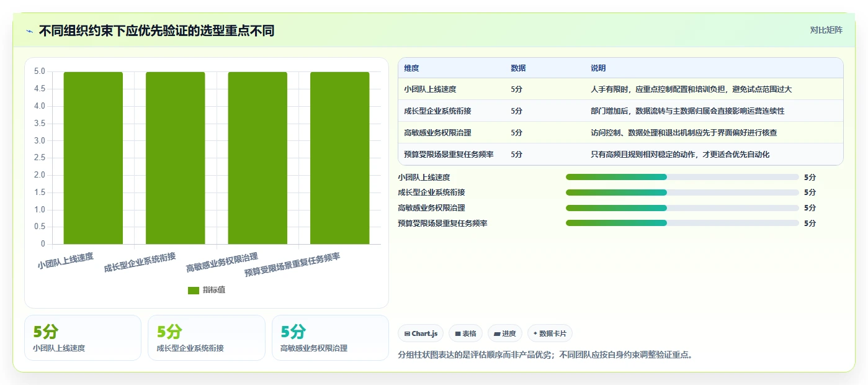
Task: Click the footnote starting 分组柱状图表达的是评估顺序
Action: (546, 355)
